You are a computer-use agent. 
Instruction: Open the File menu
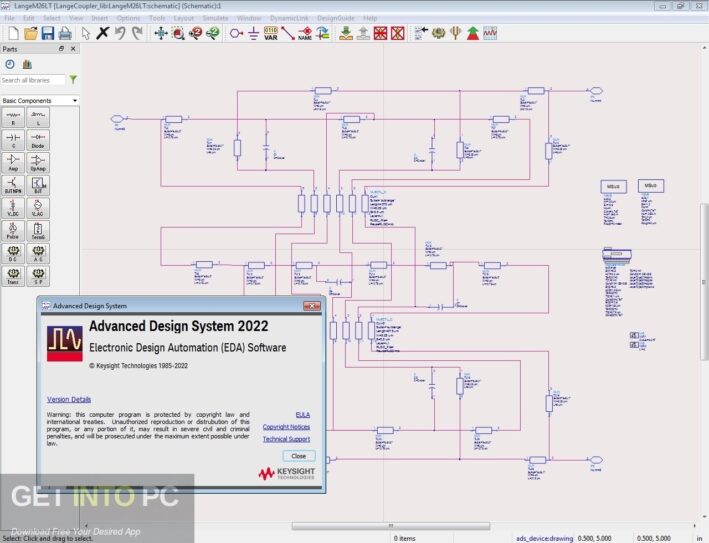[x=9, y=18]
